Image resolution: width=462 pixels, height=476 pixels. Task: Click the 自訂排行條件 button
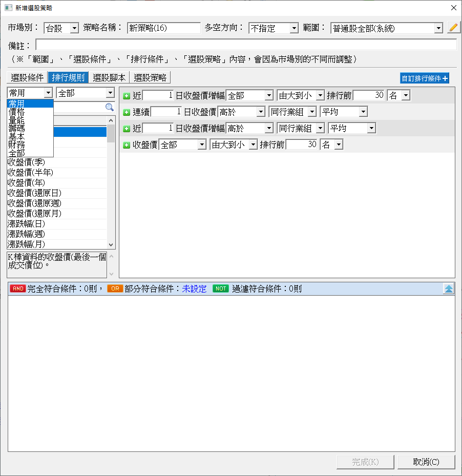(425, 78)
